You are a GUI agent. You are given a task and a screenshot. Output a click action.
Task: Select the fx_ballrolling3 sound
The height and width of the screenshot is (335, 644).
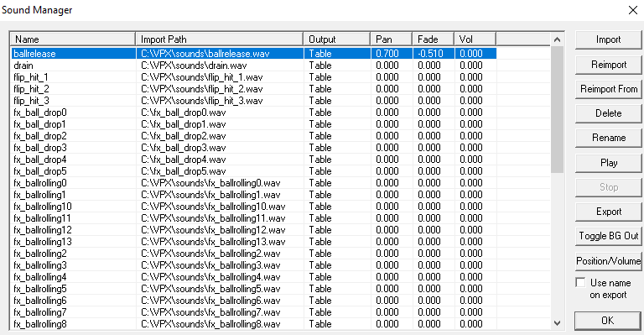pyautogui.click(x=254, y=265)
